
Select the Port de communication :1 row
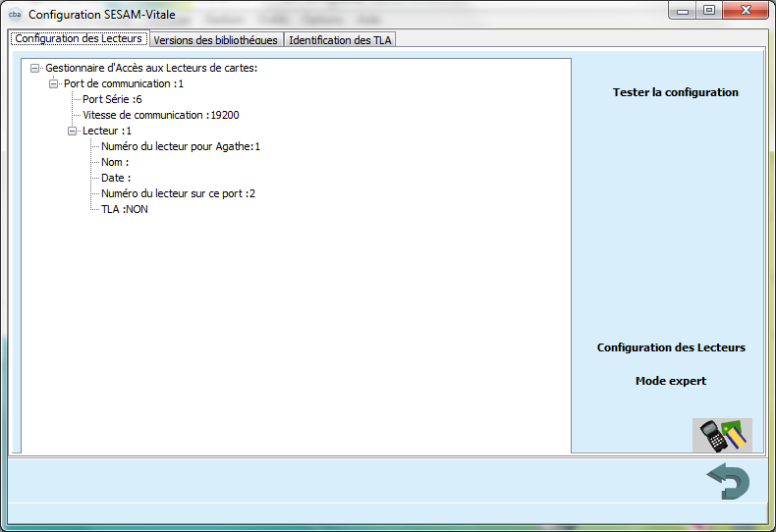click(124, 84)
